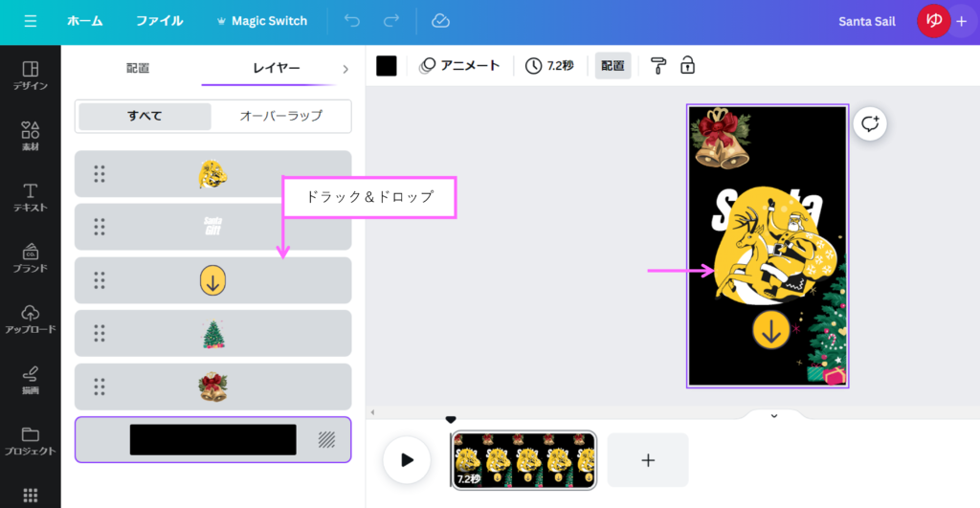Click the undo arrow icon
Screen dimensions: 980x508
352,21
